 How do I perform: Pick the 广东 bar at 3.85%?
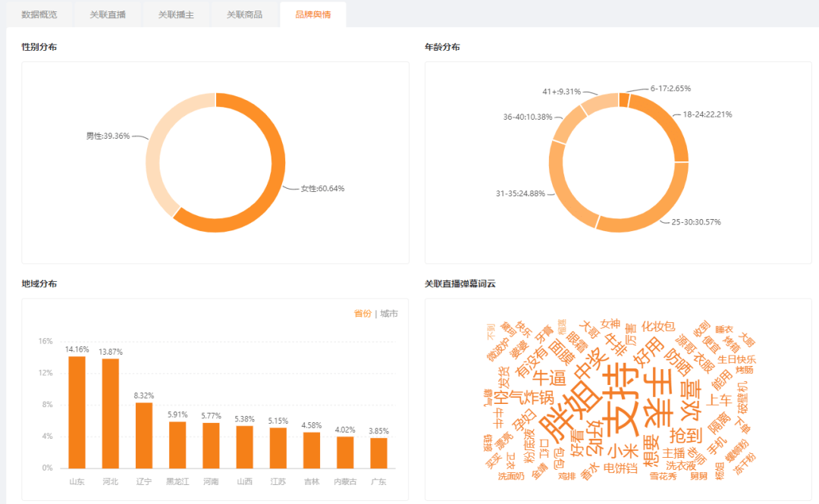(x=378, y=452)
